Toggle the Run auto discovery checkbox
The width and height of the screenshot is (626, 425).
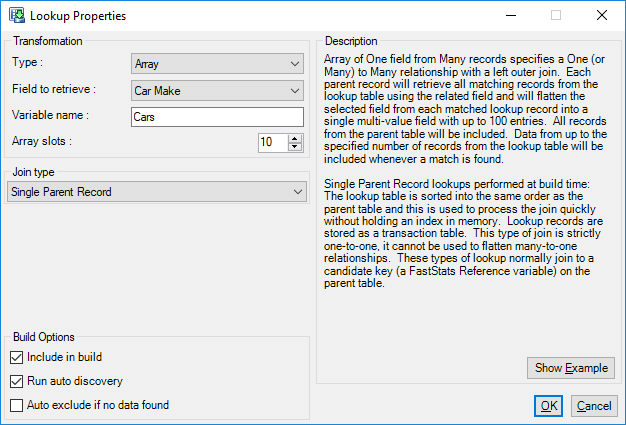[x=16, y=381]
